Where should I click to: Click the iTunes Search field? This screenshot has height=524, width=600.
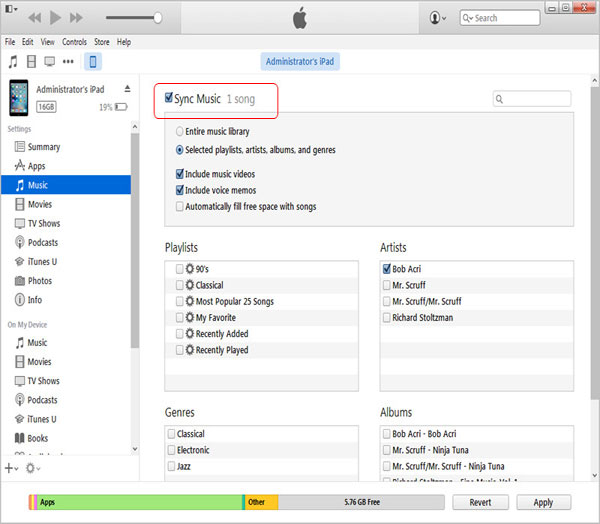click(500, 18)
